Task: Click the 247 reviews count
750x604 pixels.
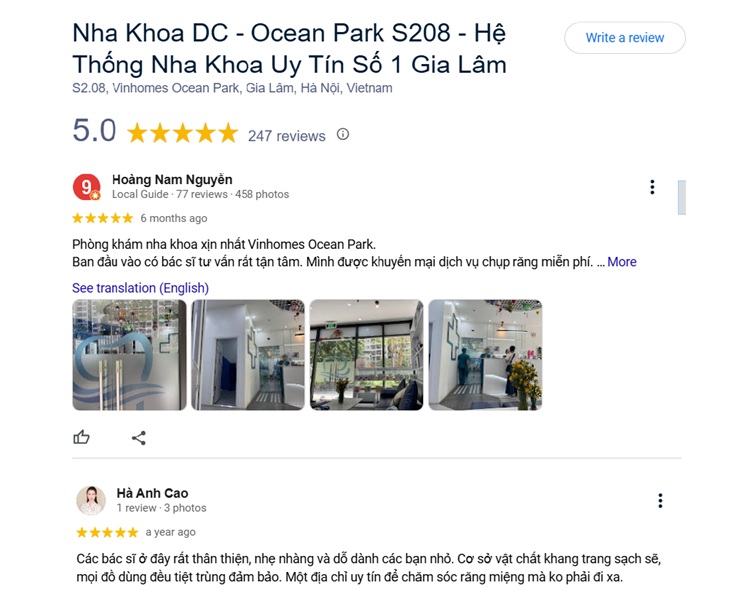Action: (287, 136)
